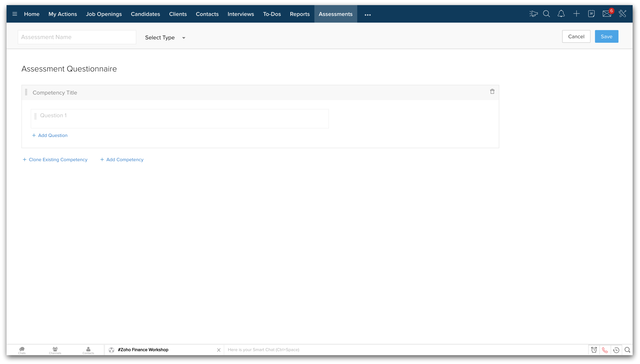
Task: Click the plus quick-create icon
Action: tap(576, 14)
